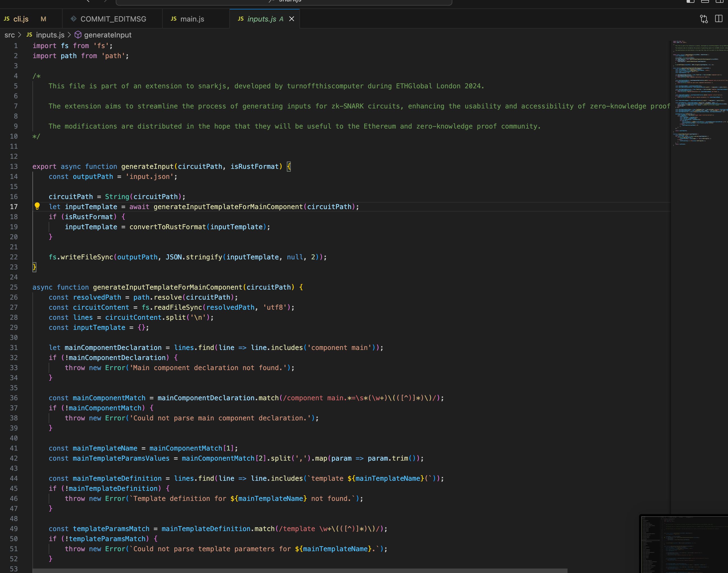The image size is (728, 573).
Task: Click the closing brace on line 23
Action: pos(34,267)
